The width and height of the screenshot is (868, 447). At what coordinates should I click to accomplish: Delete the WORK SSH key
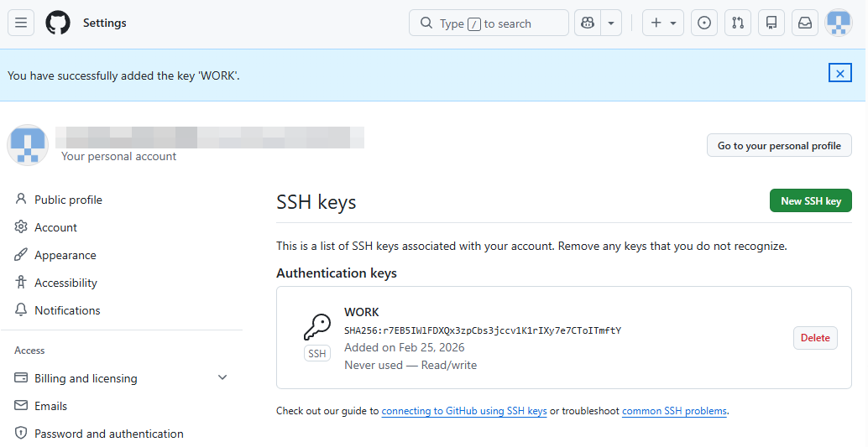pyautogui.click(x=814, y=338)
